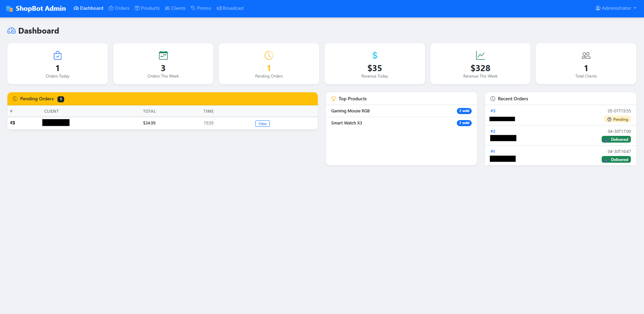Select the Gaming Mouse RGB product row
The image size is (644, 314).
401,111
